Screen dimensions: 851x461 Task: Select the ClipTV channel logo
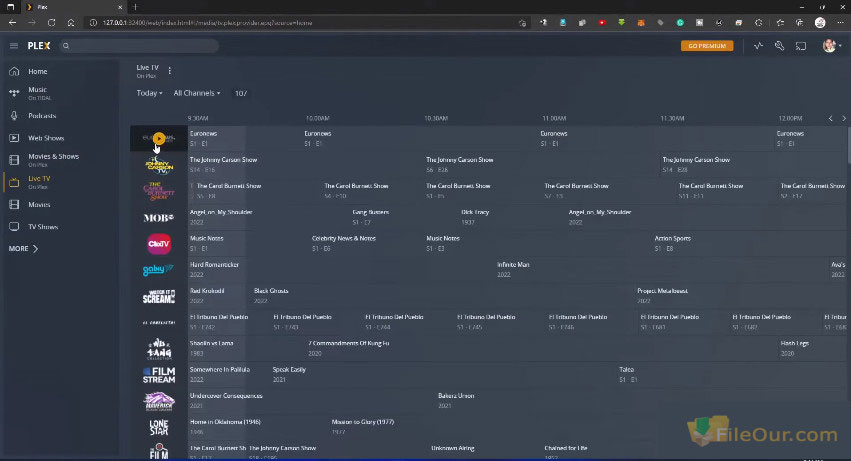158,244
